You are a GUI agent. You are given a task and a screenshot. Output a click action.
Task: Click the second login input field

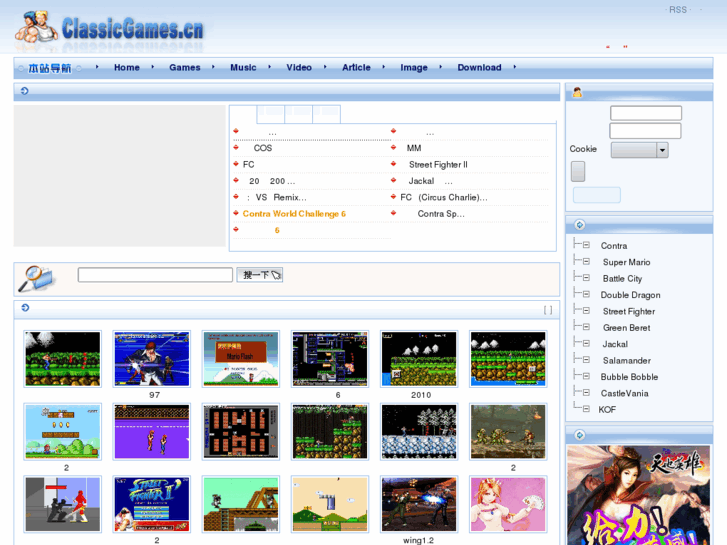click(645, 131)
